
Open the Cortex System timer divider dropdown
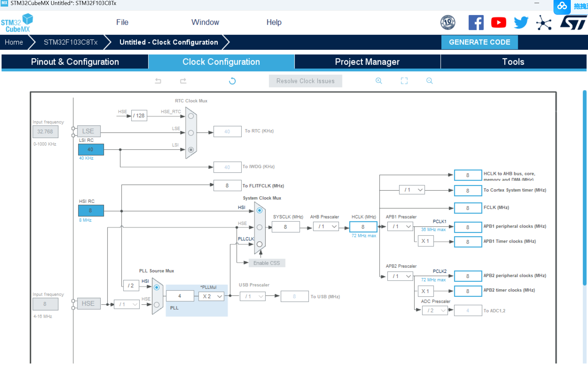412,190
